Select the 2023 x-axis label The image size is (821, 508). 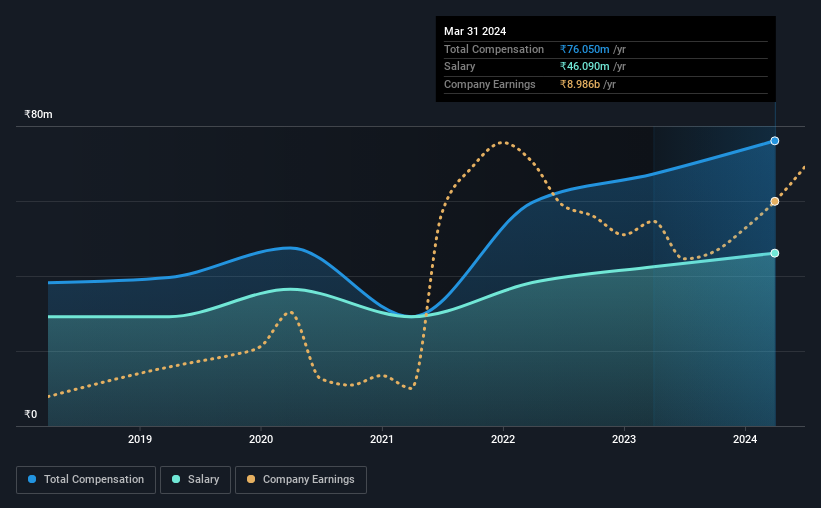click(624, 439)
